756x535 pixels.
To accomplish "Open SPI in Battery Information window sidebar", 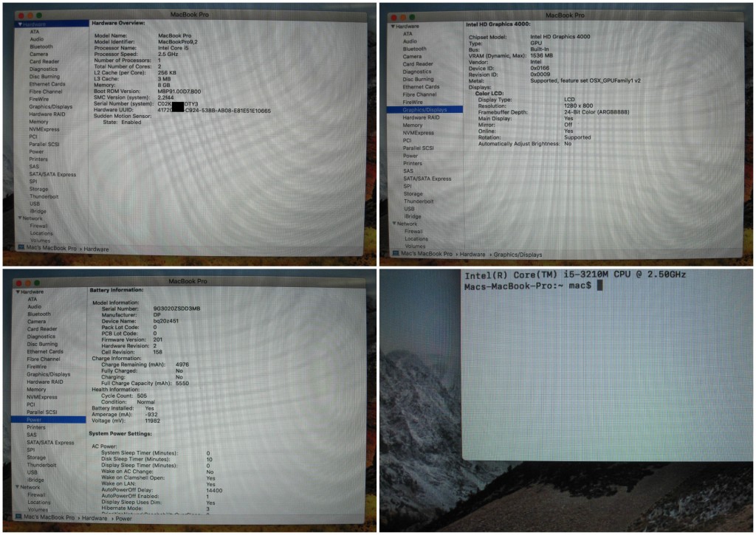I will (31, 449).
